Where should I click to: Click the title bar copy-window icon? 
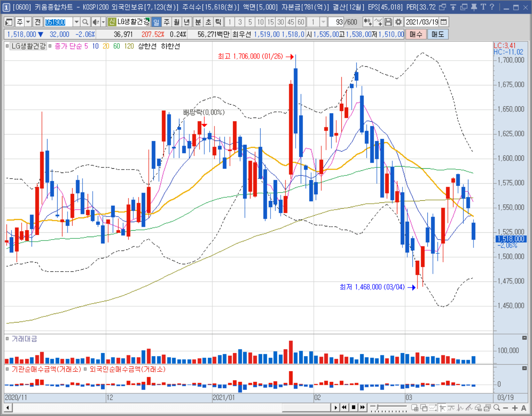464,7
